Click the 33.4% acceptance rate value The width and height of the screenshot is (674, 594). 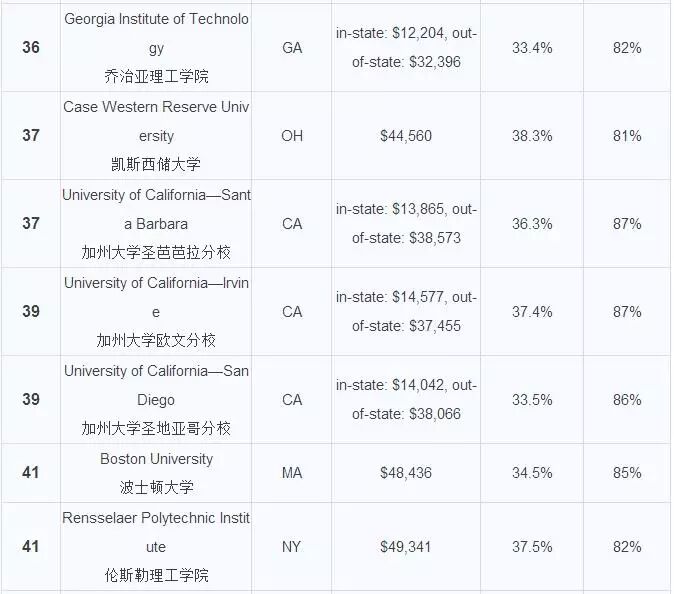(532, 48)
